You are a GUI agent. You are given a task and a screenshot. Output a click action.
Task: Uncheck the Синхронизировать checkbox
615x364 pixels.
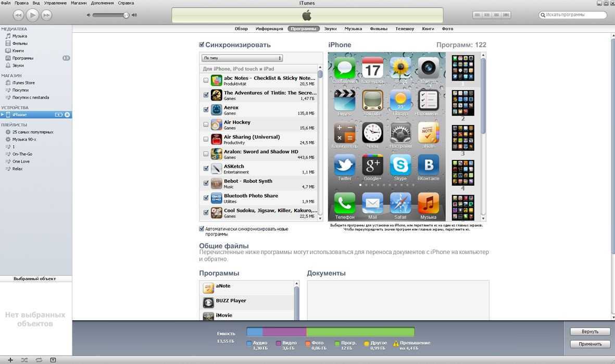pos(202,45)
